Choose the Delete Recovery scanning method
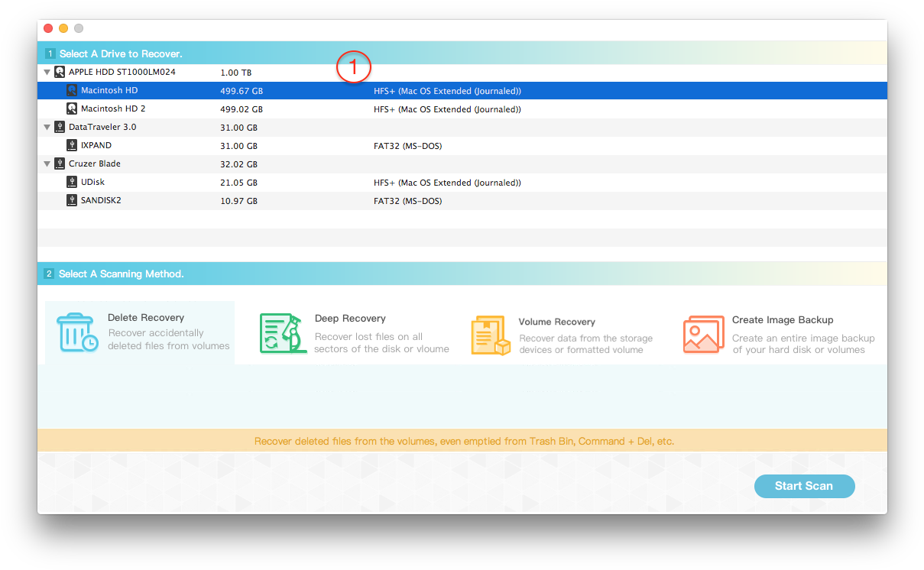This screenshot has height=570, width=924. click(140, 332)
